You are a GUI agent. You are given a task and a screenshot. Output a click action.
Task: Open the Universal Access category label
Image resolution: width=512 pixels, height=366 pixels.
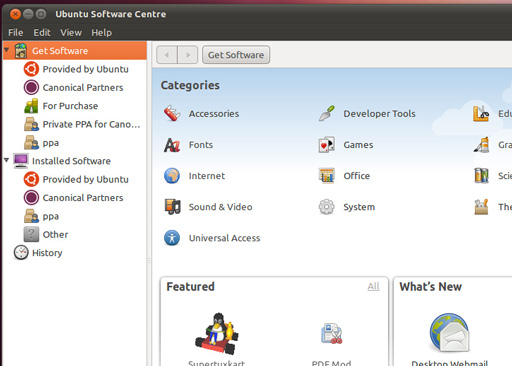[224, 238]
